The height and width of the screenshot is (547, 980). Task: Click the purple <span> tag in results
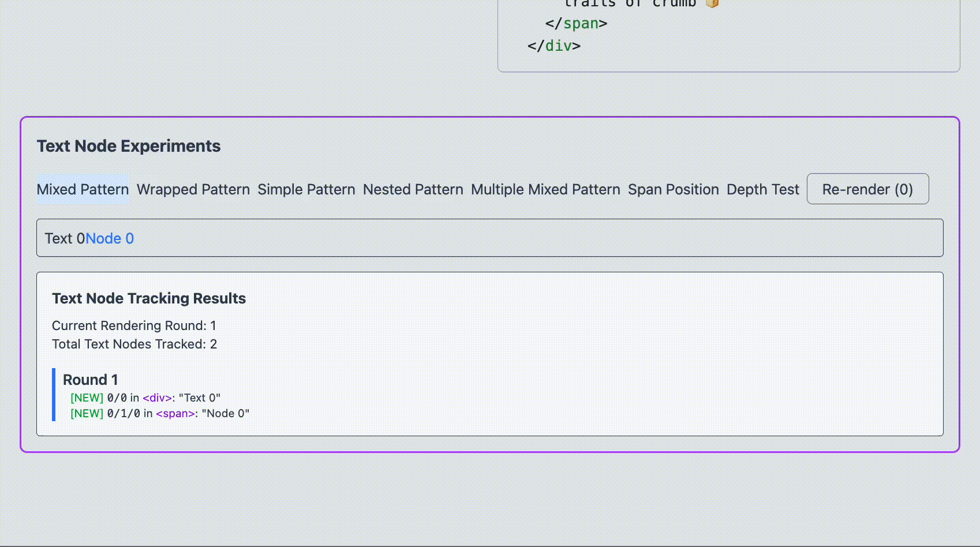175,413
